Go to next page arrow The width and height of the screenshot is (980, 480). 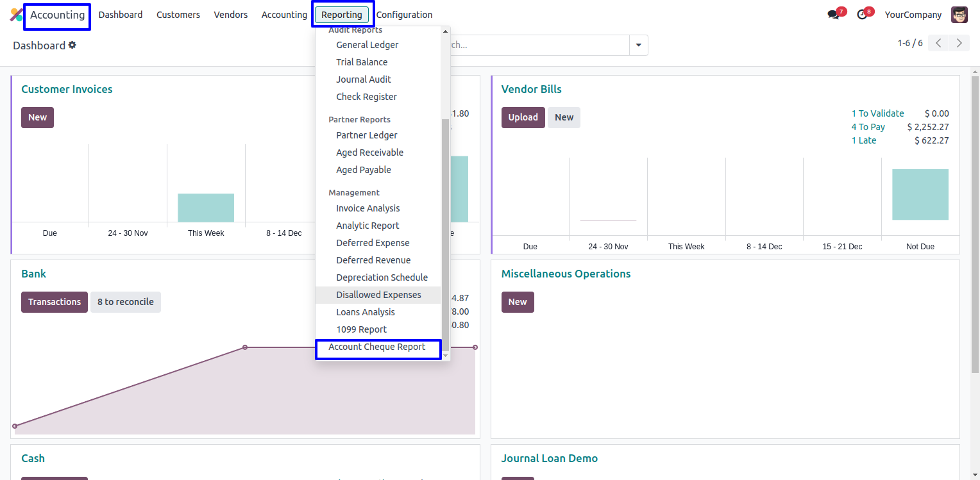[959, 43]
